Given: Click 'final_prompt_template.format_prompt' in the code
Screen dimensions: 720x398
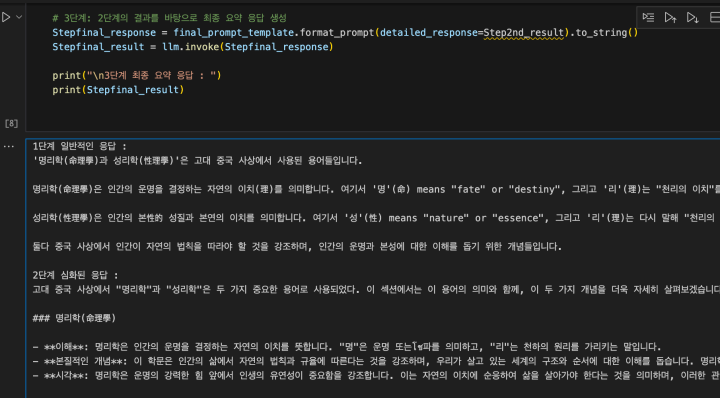Looking at the screenshot, I should pyautogui.click(x=274, y=33).
